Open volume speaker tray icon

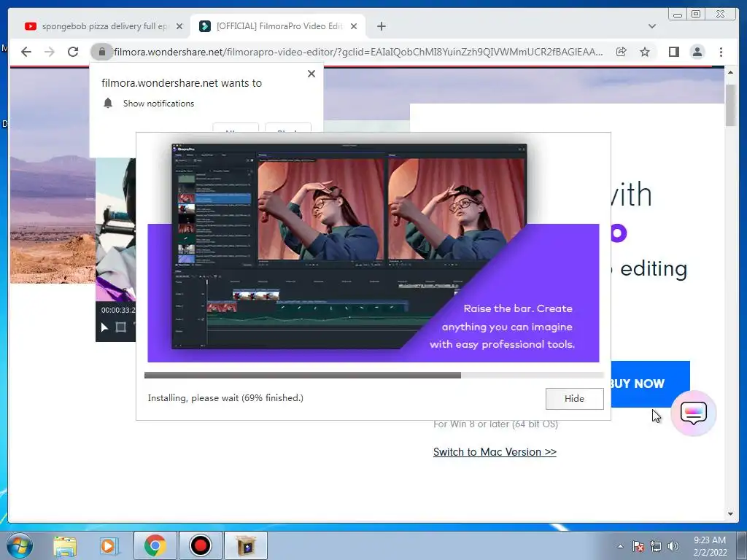tap(673, 546)
